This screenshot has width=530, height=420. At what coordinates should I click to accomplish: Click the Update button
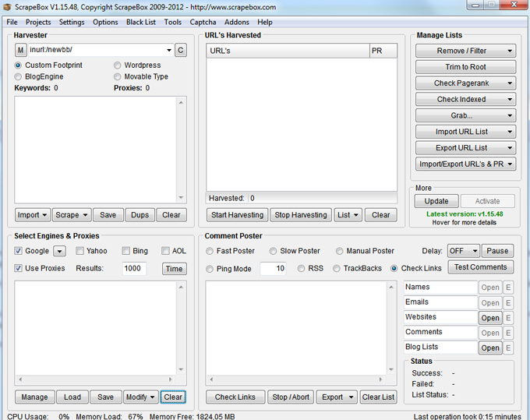click(x=436, y=201)
